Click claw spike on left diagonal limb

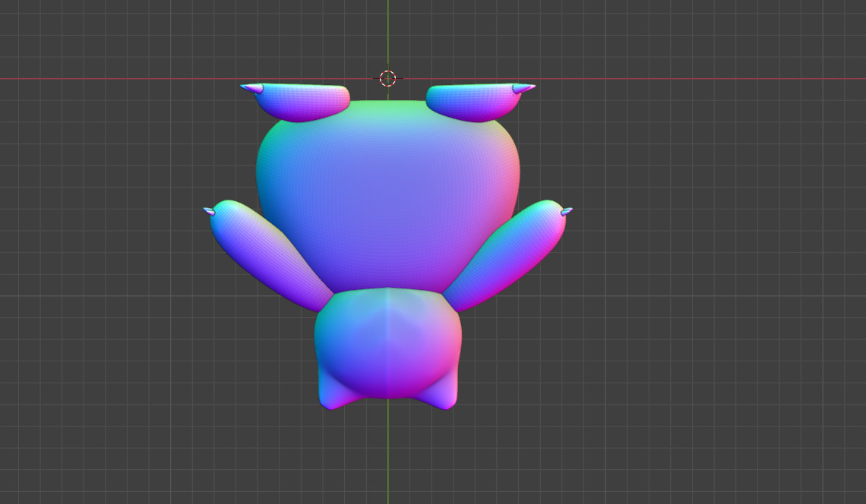209,211
